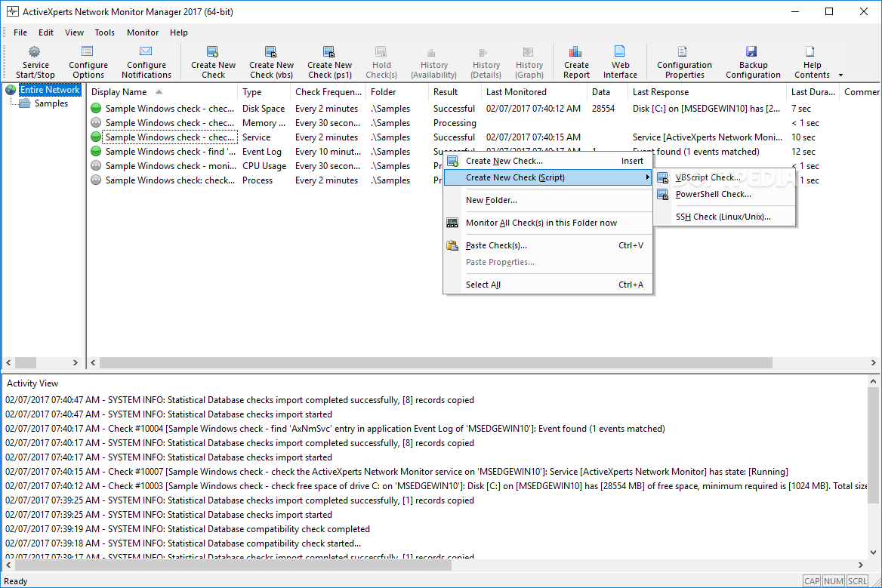Expand Create New Check (Script) submenu arrow
Image resolution: width=882 pixels, height=588 pixels.
[647, 177]
